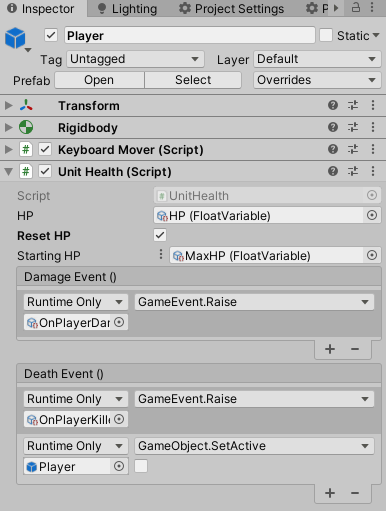The height and width of the screenshot is (511, 386).
Task: Open Transform preset settings icon
Action: (x=353, y=105)
